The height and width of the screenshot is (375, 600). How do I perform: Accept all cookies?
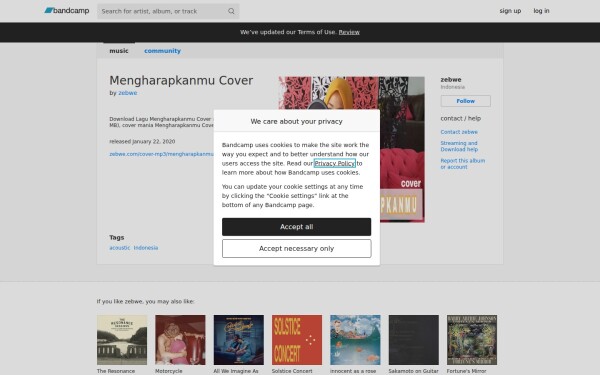297,227
